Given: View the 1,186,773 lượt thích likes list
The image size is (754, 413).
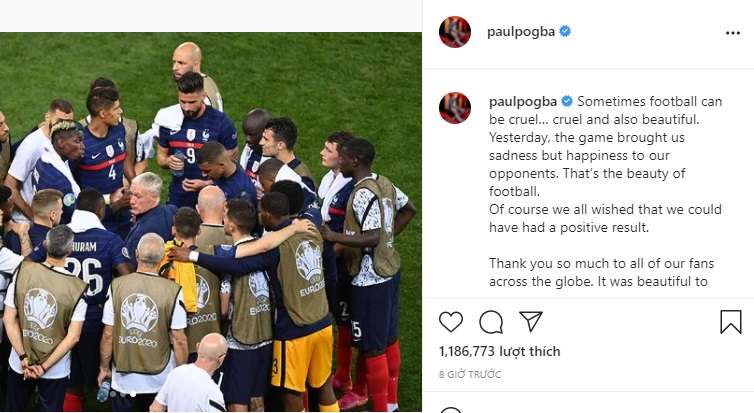Looking at the screenshot, I should pyautogui.click(x=500, y=351).
